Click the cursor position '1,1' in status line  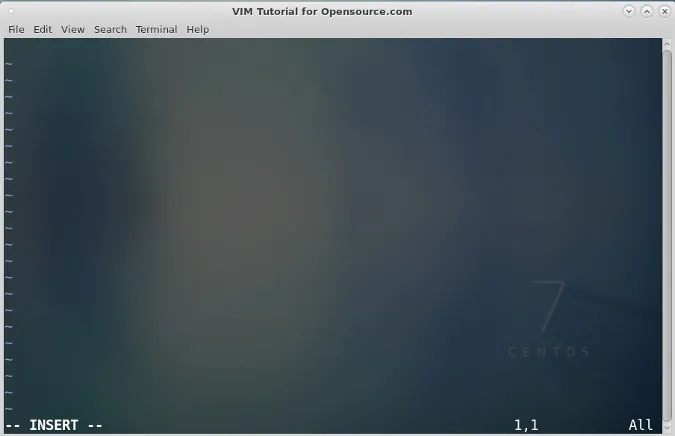click(x=526, y=425)
